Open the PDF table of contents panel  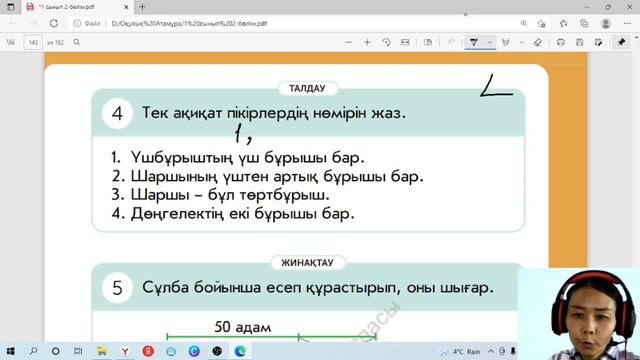(x=11, y=42)
